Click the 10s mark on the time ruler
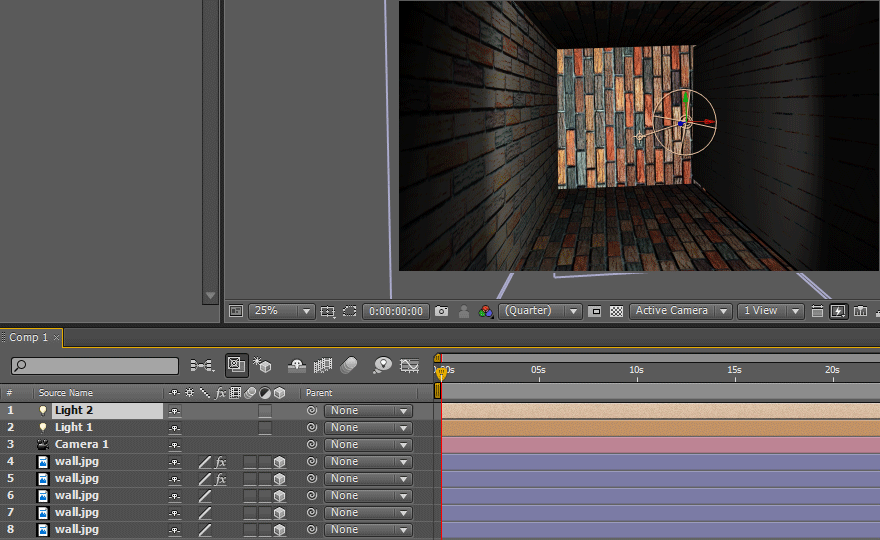880x540 pixels. point(636,370)
